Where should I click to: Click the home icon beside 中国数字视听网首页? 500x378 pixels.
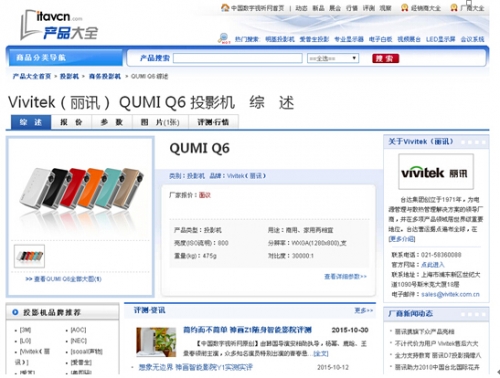click(x=225, y=7)
